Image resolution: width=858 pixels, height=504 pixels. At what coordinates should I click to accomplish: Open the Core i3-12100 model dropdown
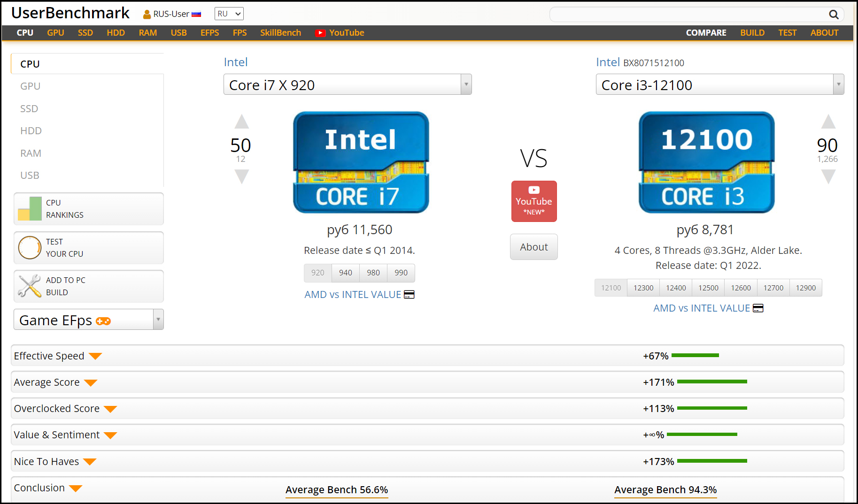(x=720, y=84)
